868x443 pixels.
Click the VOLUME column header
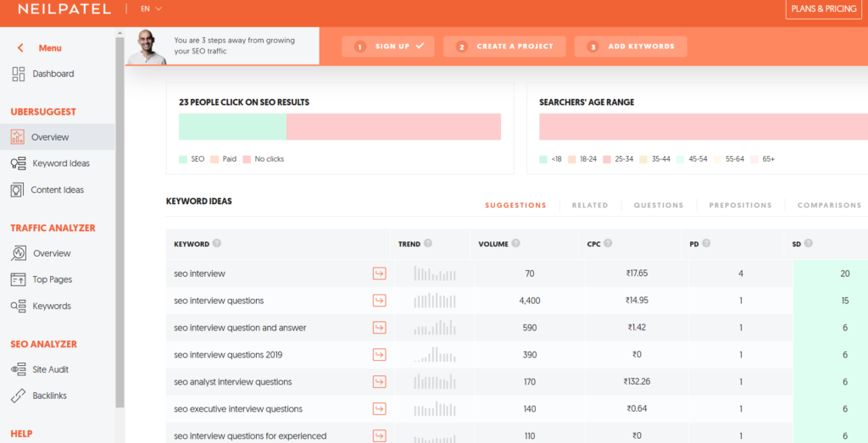tap(493, 244)
